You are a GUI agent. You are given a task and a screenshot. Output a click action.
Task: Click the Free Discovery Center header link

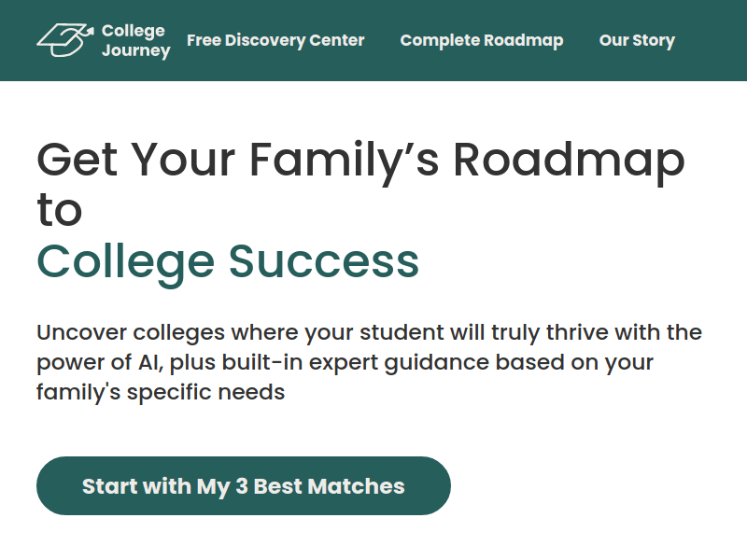tap(276, 40)
